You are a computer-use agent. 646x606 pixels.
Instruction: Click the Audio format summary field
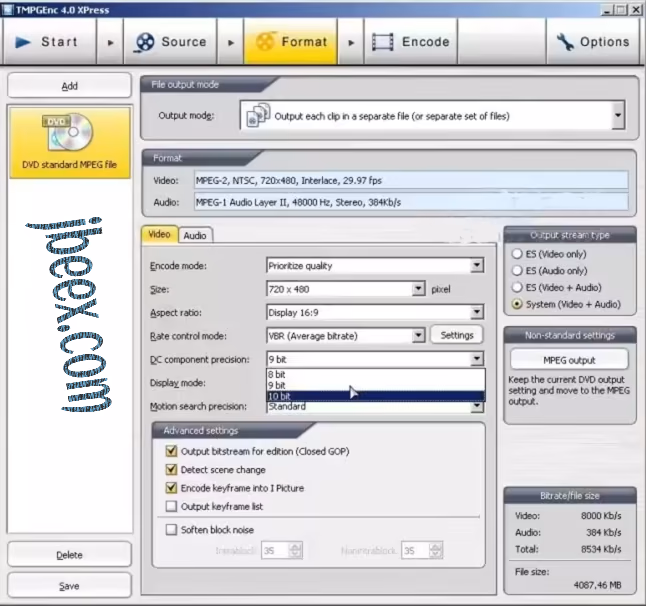411,202
